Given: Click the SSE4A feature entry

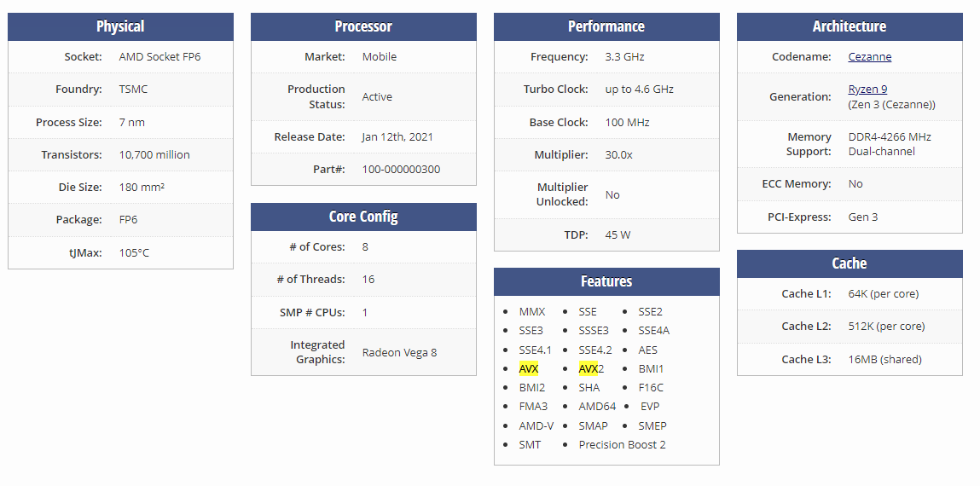Looking at the screenshot, I should click(x=653, y=331).
